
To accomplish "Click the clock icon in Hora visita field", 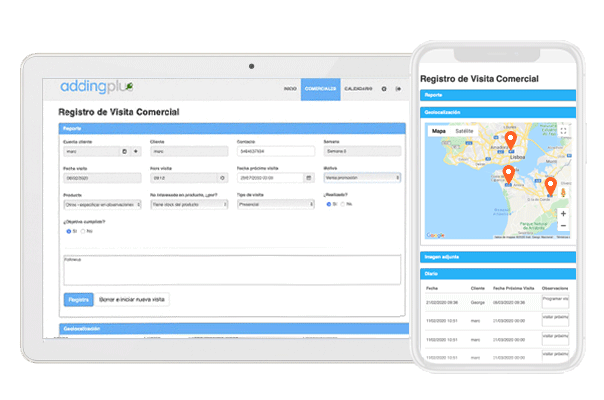I will click(222, 178).
